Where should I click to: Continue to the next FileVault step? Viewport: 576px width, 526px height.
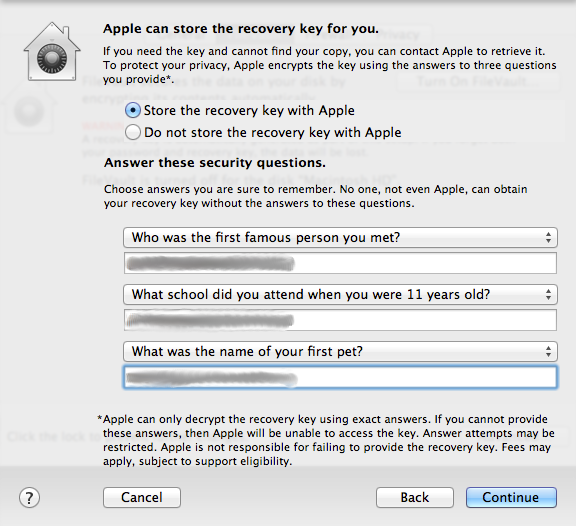[x=511, y=498]
